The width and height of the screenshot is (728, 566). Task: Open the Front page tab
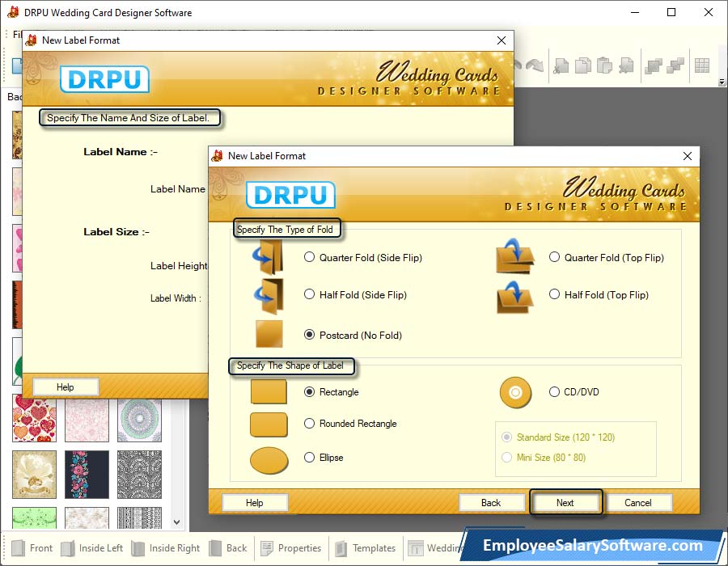coord(32,548)
